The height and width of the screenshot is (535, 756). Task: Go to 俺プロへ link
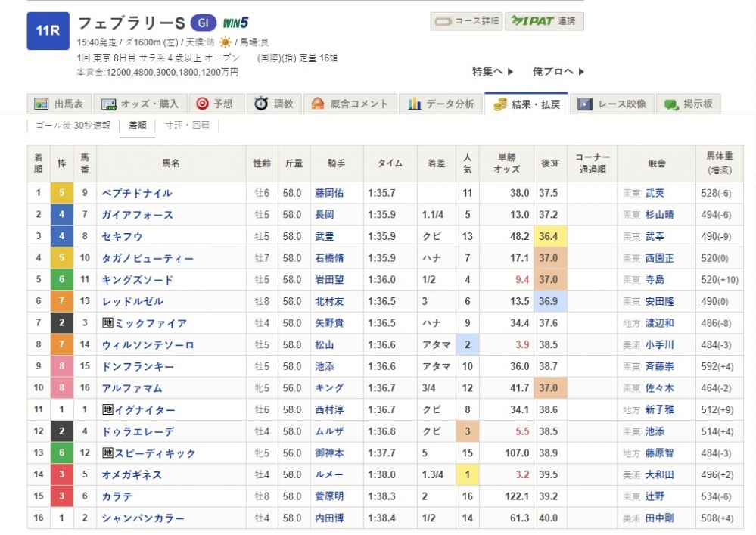558,71
